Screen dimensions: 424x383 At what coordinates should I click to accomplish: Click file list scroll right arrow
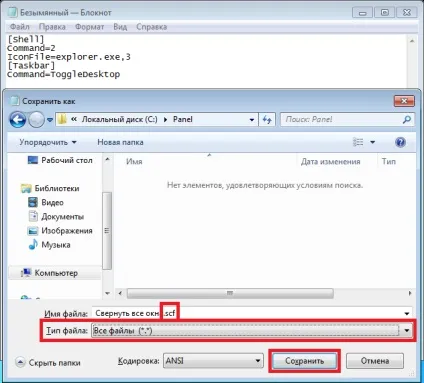point(410,293)
